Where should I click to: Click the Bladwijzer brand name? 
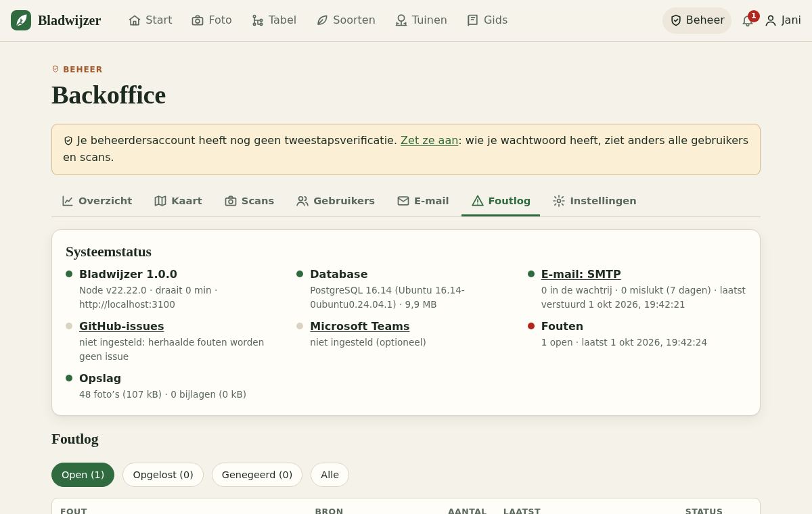[x=69, y=20]
